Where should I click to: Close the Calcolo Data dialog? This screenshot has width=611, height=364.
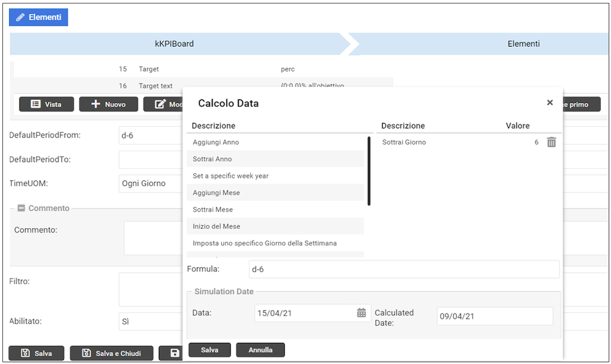[x=550, y=103]
